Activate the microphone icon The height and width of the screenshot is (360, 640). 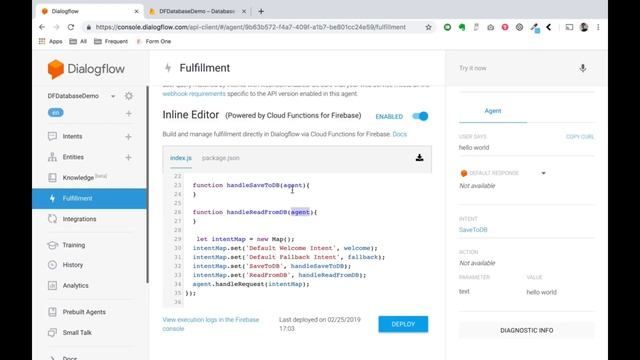point(583,68)
